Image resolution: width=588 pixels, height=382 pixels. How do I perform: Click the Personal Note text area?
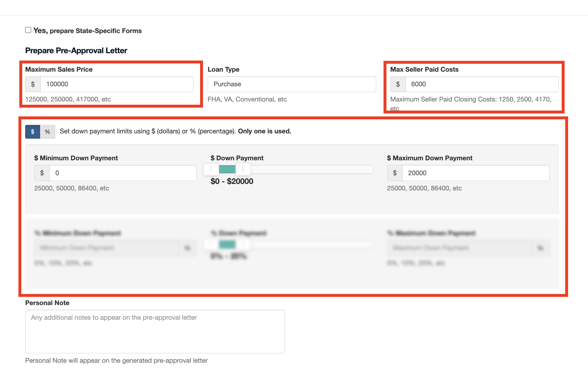(155, 331)
